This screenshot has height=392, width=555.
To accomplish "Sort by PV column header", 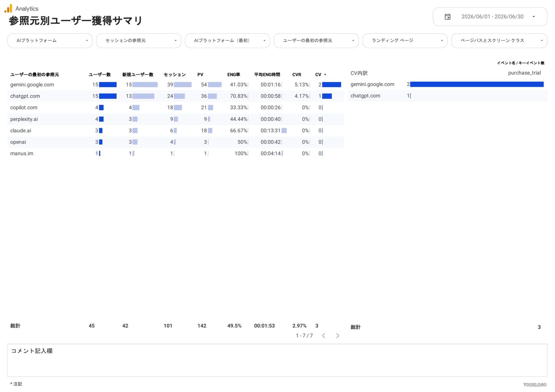I will click(x=200, y=75).
